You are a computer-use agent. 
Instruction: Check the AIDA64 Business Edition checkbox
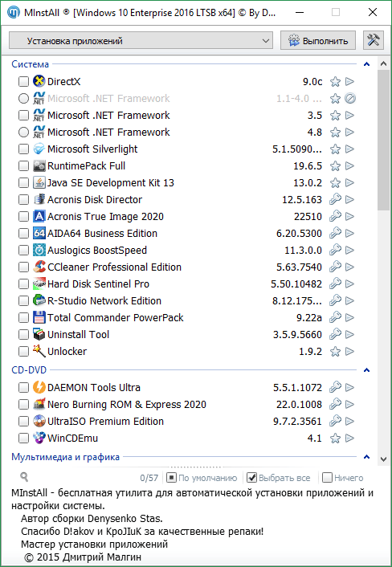(23, 233)
